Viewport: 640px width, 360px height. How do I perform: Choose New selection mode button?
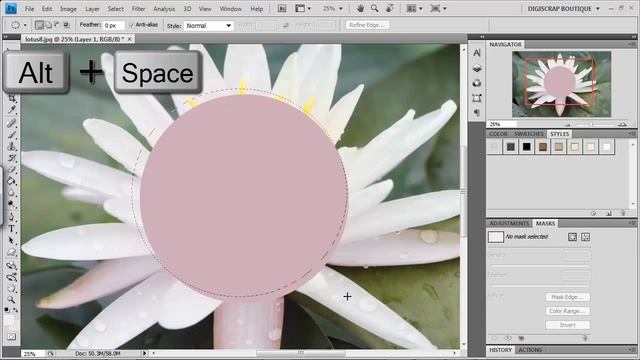39,25
